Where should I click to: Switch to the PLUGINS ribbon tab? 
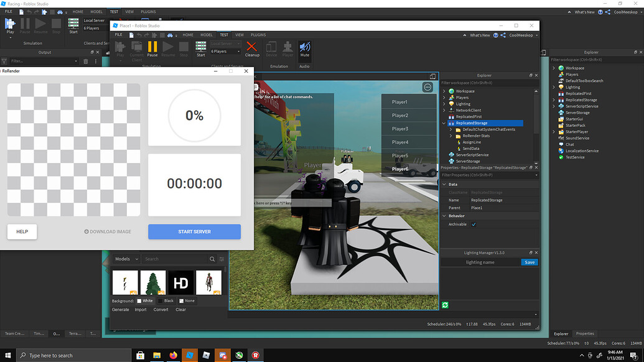coord(258,35)
